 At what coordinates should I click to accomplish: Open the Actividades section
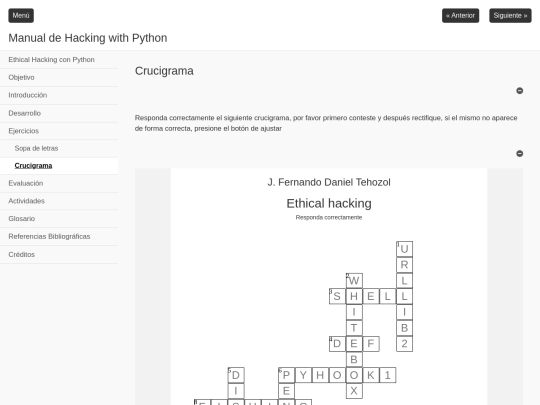point(27,201)
